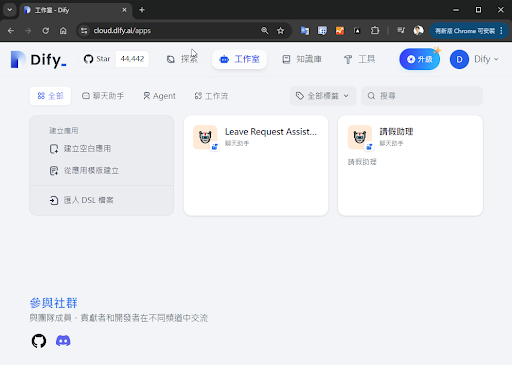Filter apps by Agent
This screenshot has height=365, width=512.
pos(159,96)
